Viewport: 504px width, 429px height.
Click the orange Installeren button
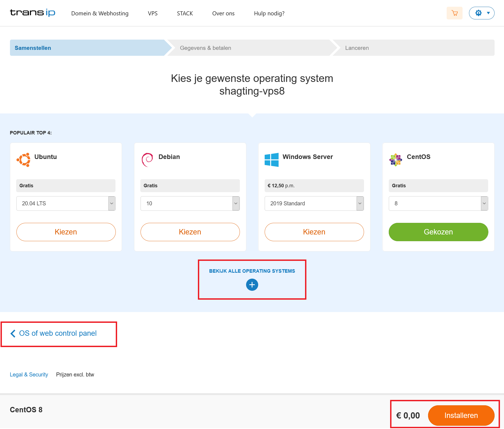coord(461,416)
